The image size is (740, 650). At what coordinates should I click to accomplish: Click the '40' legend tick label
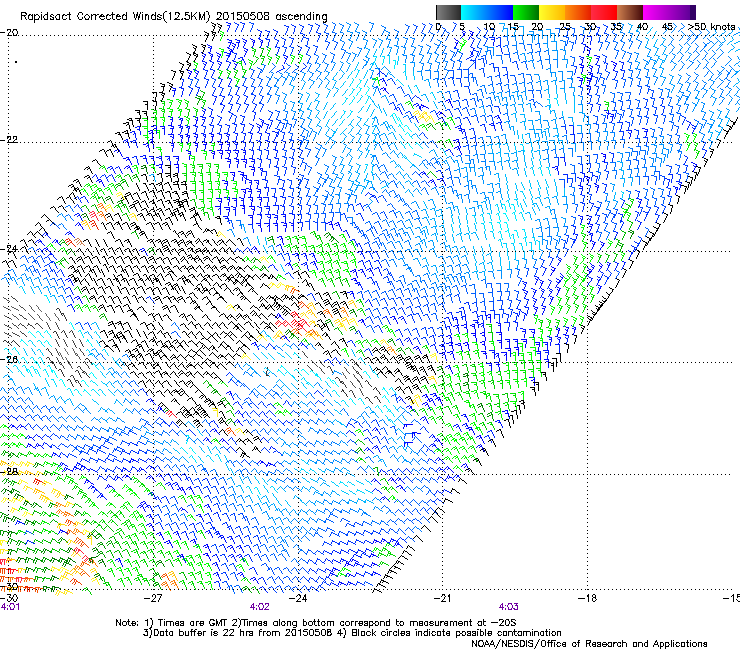pos(642,27)
